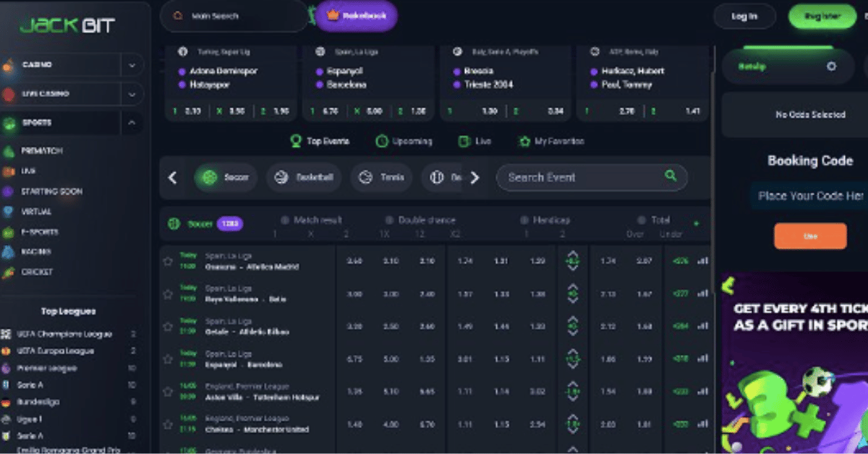Open Prematch betting from the sidebar
868x454 pixels.
42,151
